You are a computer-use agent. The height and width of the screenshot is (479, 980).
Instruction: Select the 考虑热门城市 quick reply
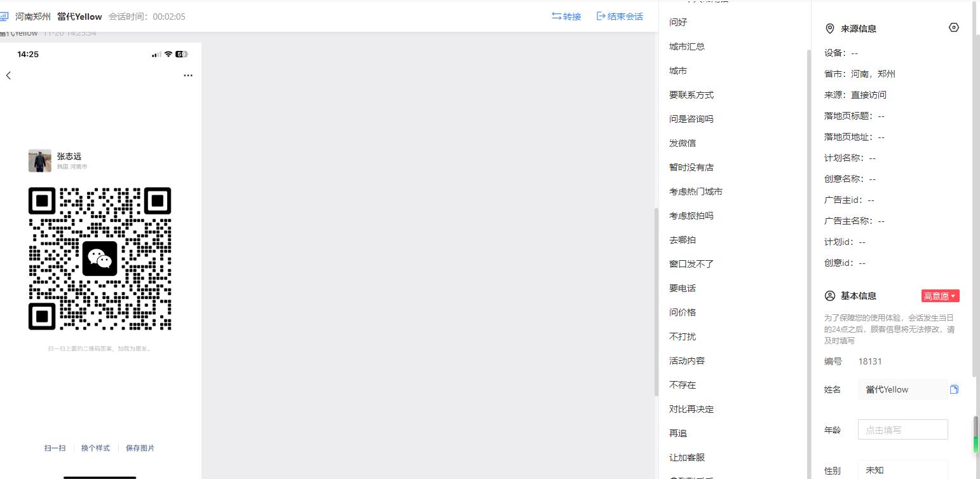pyautogui.click(x=696, y=191)
